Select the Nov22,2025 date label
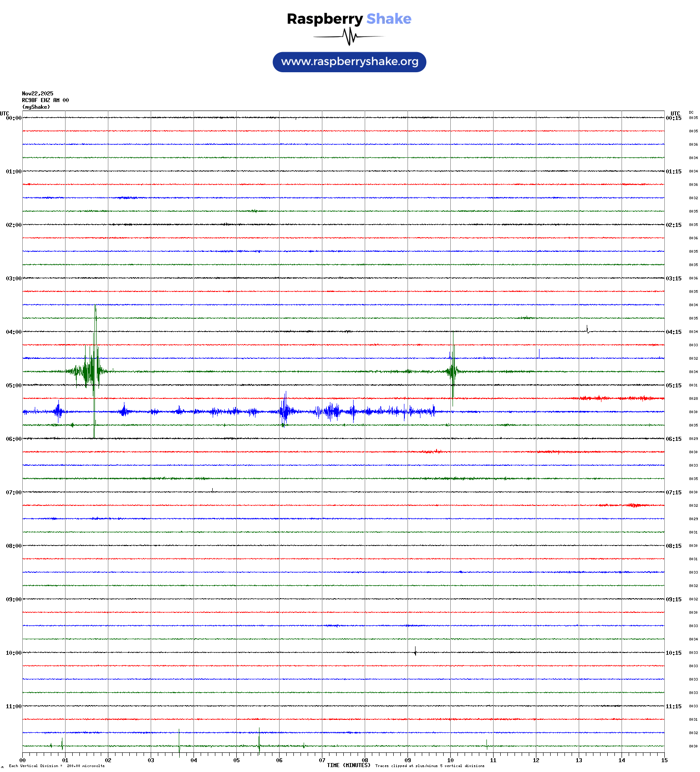 [x=37, y=94]
